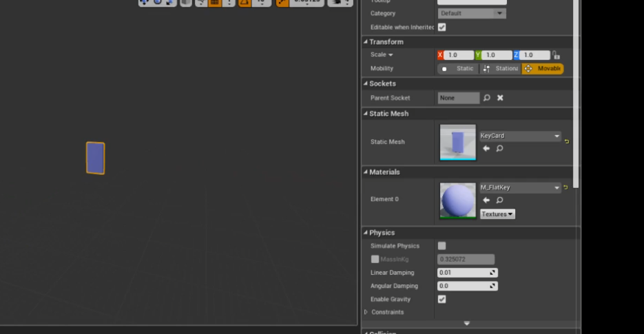Screen dimensions: 644x334
Task: Collapse the Sockets section
Action: click(366, 83)
